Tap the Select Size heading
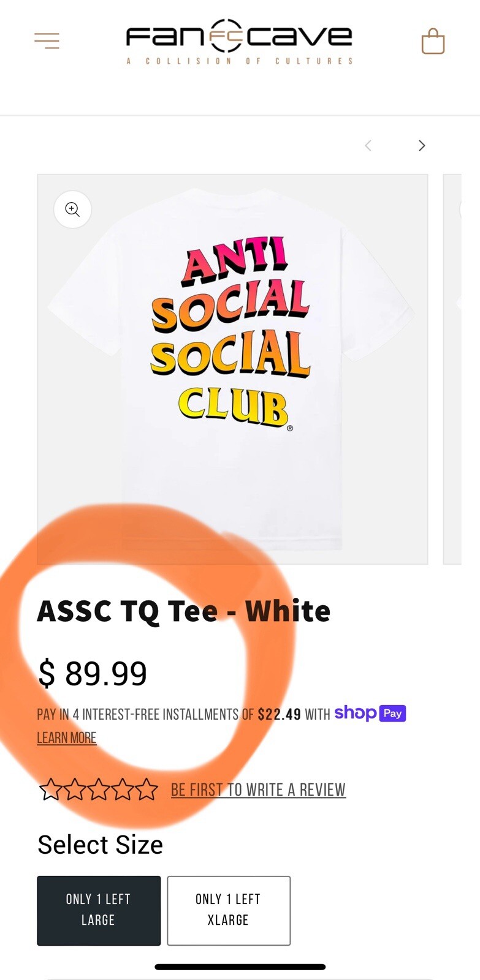The height and width of the screenshot is (980, 480). pos(101,845)
